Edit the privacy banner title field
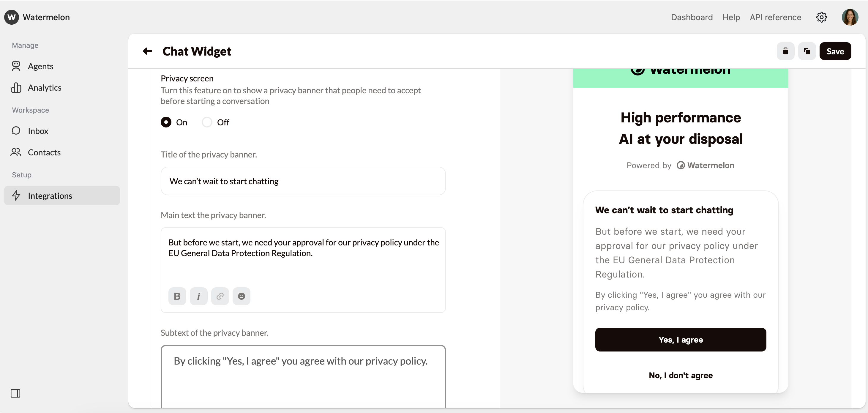 click(x=303, y=181)
